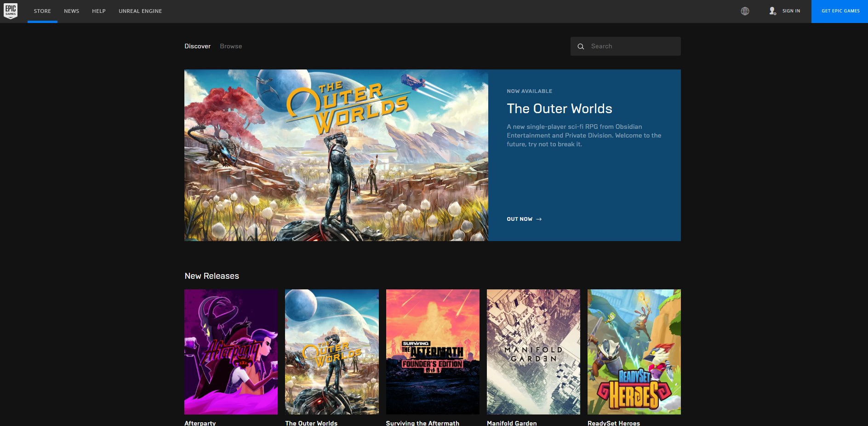Screen dimensions: 868x426
Task: Click the Manifold Garden title text
Action: tap(512, 423)
